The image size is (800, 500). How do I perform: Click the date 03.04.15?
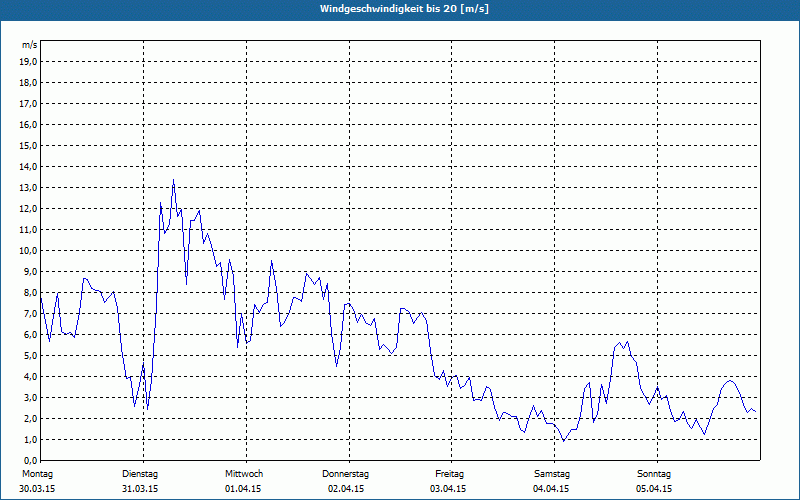[448, 489]
